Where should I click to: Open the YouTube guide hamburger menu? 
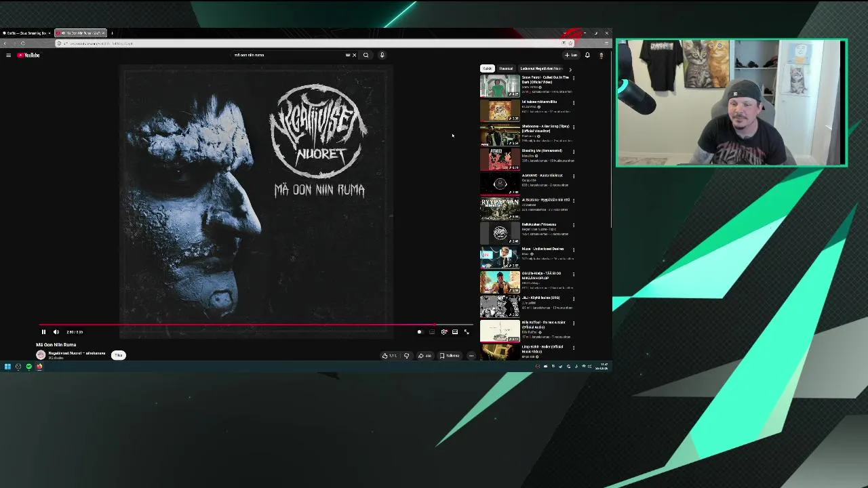click(8, 56)
